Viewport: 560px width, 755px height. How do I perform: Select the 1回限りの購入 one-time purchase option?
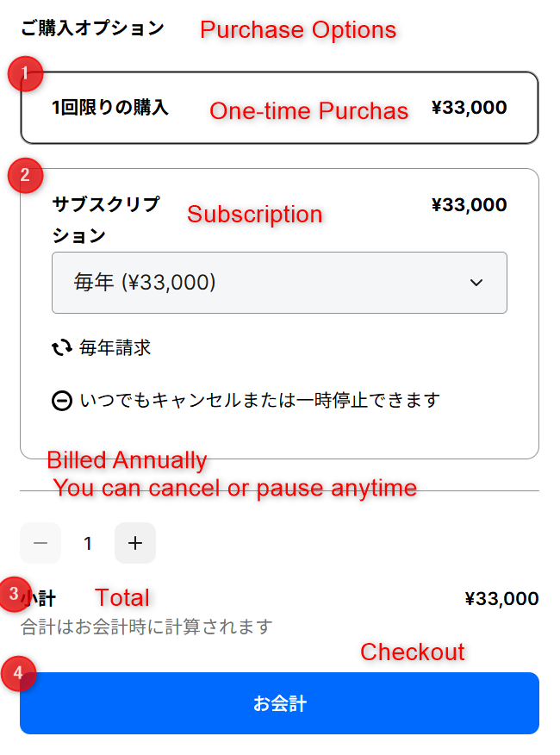point(110,109)
